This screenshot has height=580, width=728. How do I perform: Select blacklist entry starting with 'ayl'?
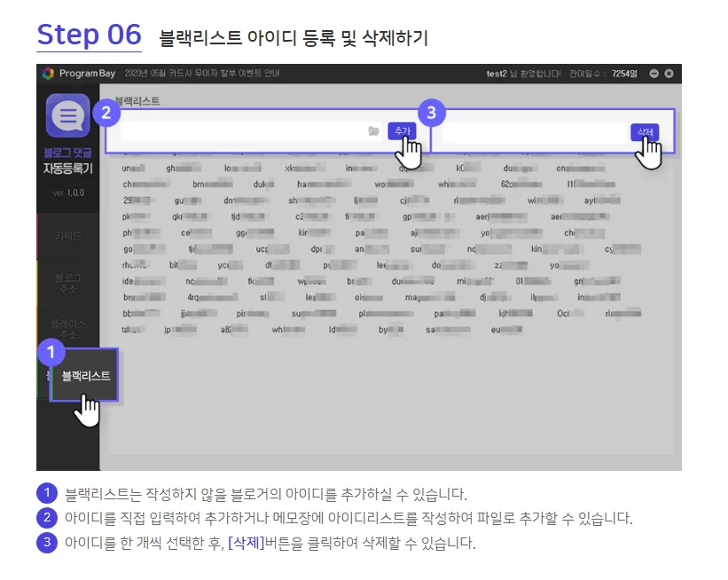602,200
